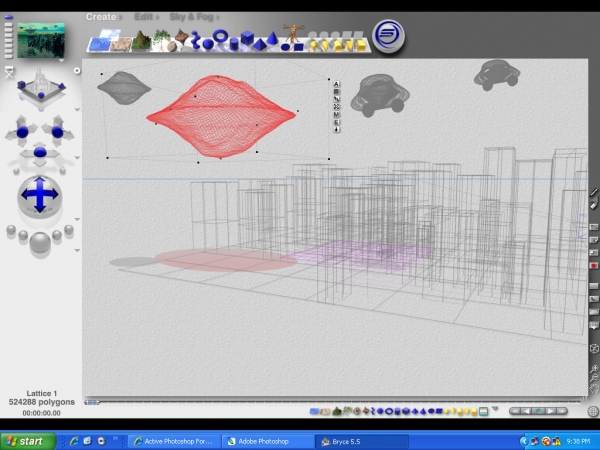Click the zoom out magnifier tool

coord(593,378)
